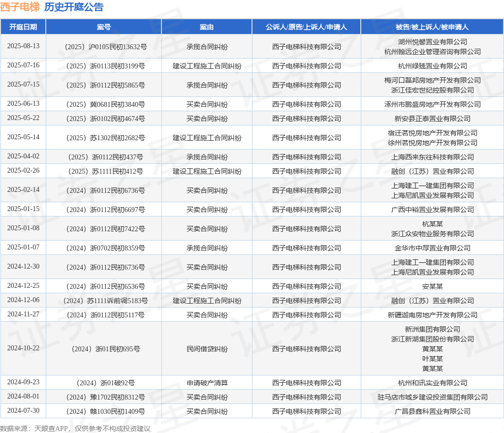Click case number (2024)豫1702民初8312号

106,398
